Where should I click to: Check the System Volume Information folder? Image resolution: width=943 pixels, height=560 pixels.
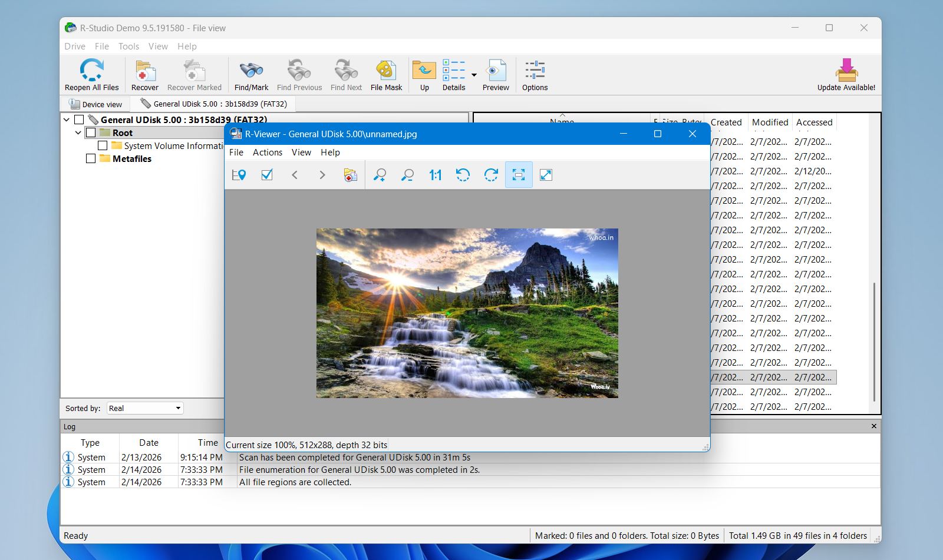103,145
